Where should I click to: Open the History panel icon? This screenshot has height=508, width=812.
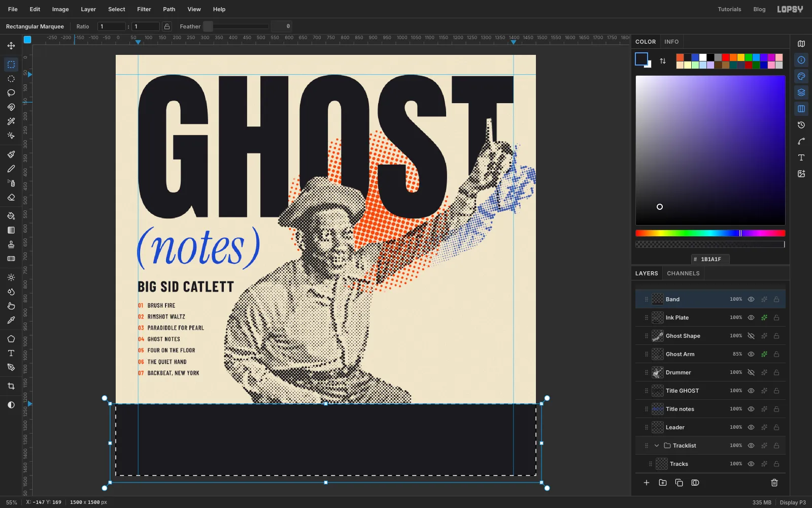pyautogui.click(x=801, y=125)
